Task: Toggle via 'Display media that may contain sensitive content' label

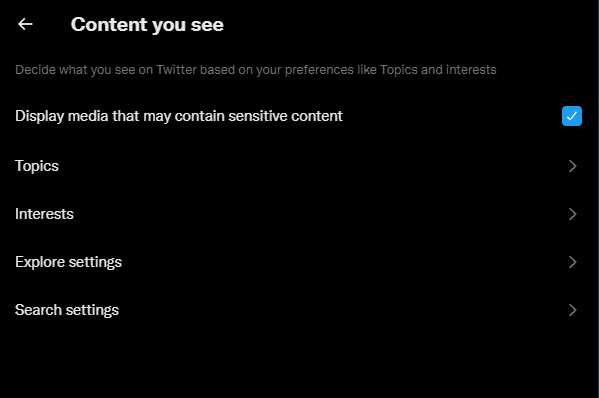Action: (178, 116)
